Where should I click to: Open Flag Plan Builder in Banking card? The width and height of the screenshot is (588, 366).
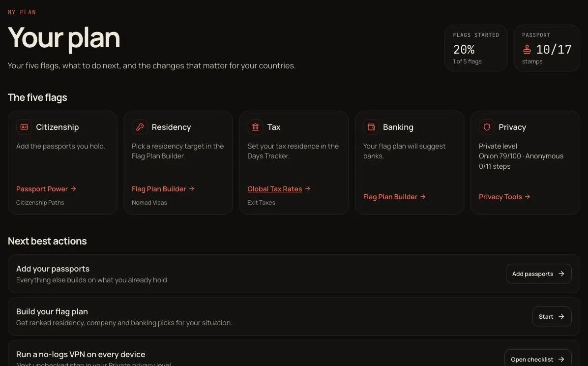click(x=394, y=197)
